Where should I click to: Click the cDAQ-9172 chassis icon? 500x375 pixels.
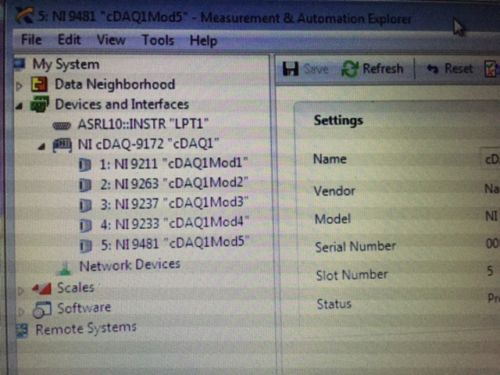62,146
